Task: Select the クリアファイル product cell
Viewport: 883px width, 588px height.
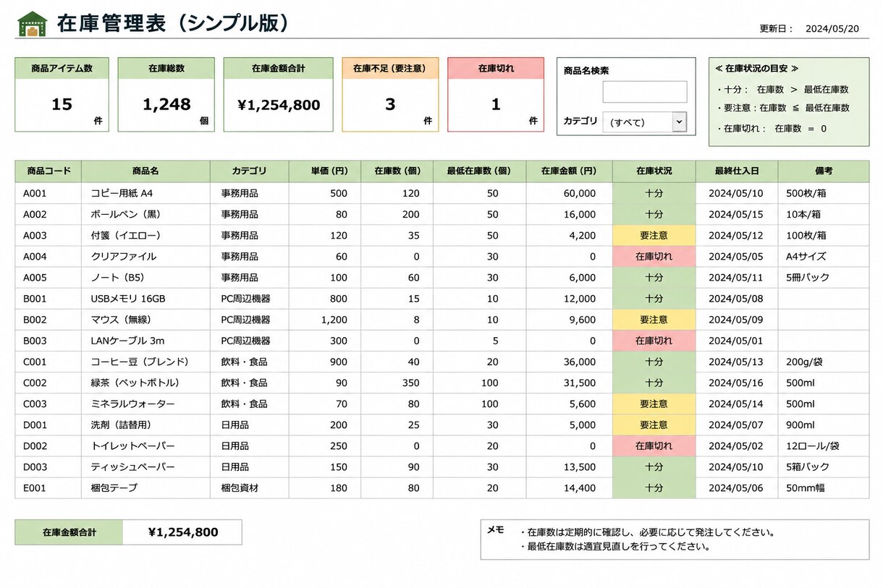Action: coord(145,257)
